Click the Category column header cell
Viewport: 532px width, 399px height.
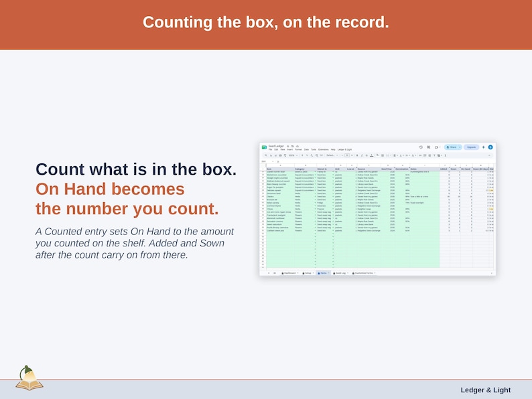pos(306,169)
